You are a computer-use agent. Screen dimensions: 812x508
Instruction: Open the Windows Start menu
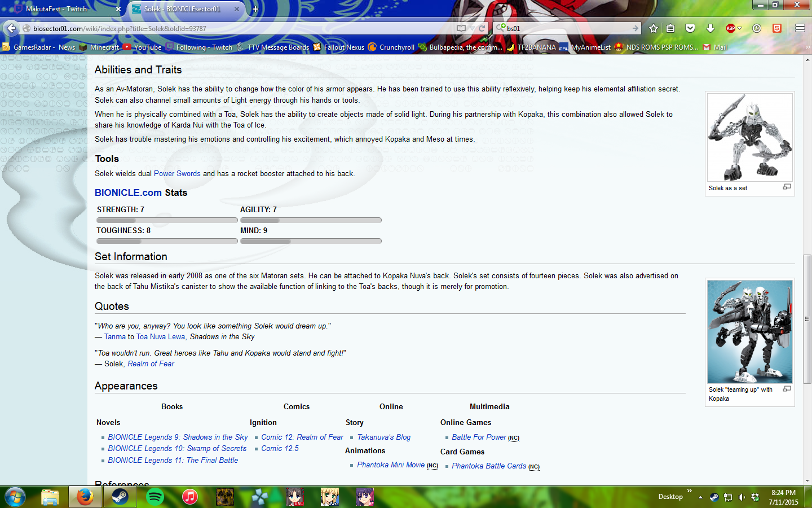coord(15,497)
